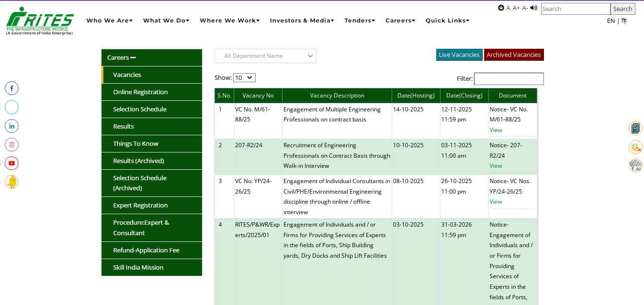Increase font size with A+
The width and height of the screenshot is (644, 305).
click(516, 8)
